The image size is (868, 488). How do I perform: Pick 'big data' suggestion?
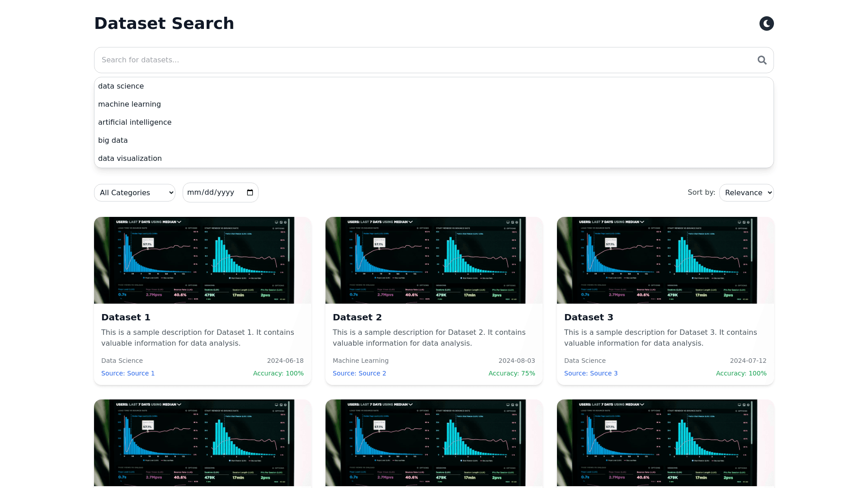(113, 141)
